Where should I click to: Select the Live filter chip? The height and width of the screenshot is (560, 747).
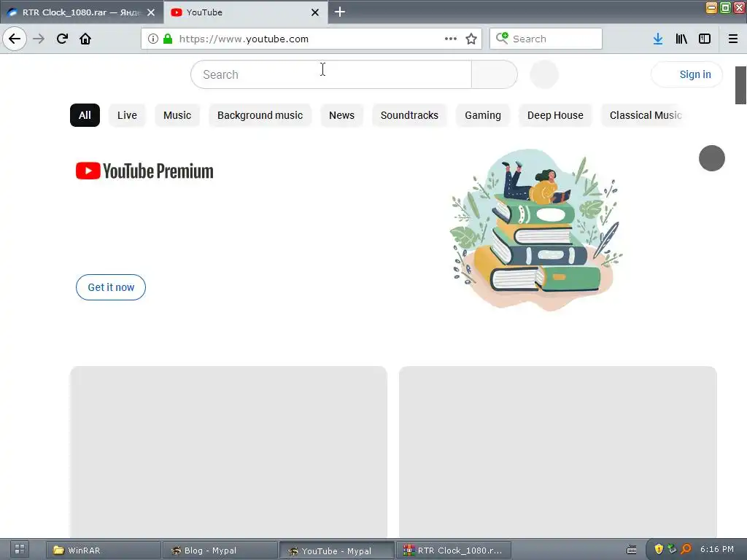pos(127,115)
